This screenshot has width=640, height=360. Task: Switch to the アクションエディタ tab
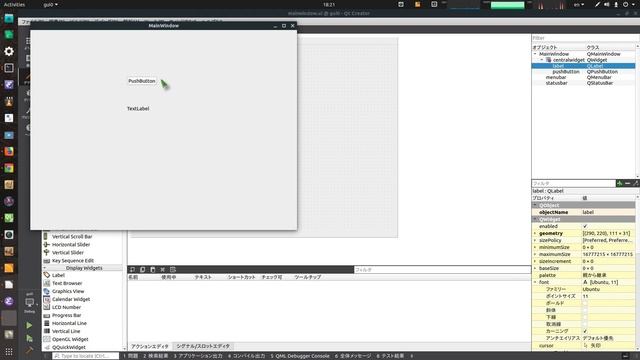click(149, 346)
